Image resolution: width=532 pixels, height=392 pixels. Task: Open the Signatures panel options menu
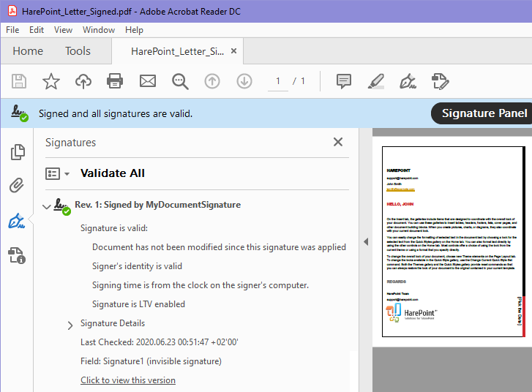[x=57, y=173]
